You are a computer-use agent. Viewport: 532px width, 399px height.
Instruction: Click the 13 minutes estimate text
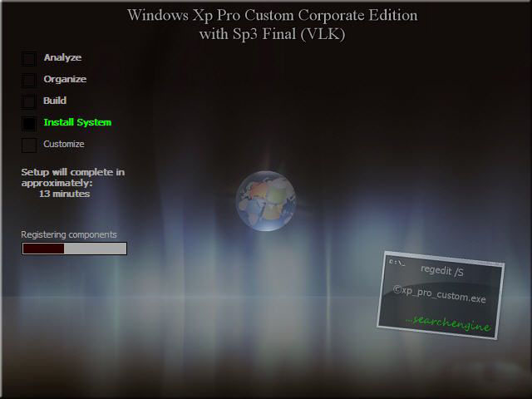click(65, 194)
